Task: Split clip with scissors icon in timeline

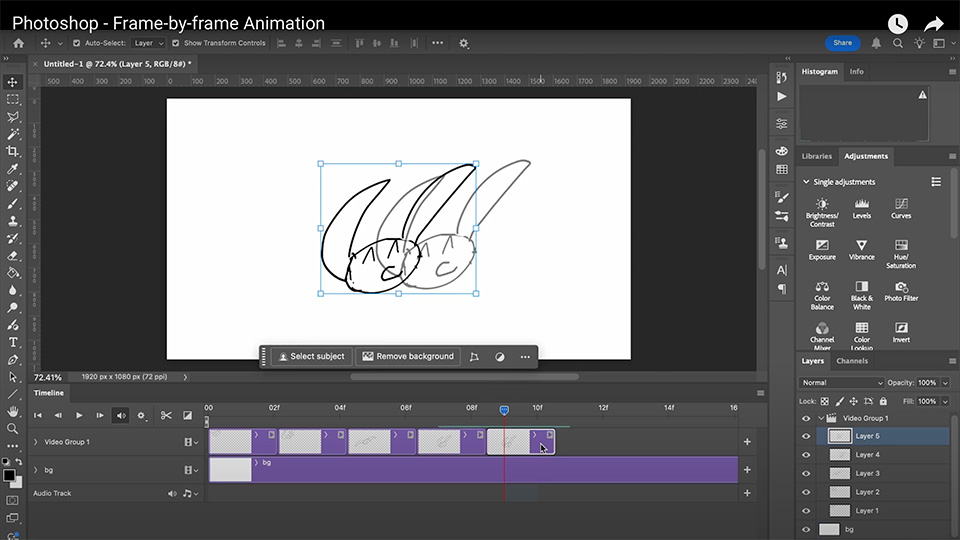Action: [x=166, y=415]
